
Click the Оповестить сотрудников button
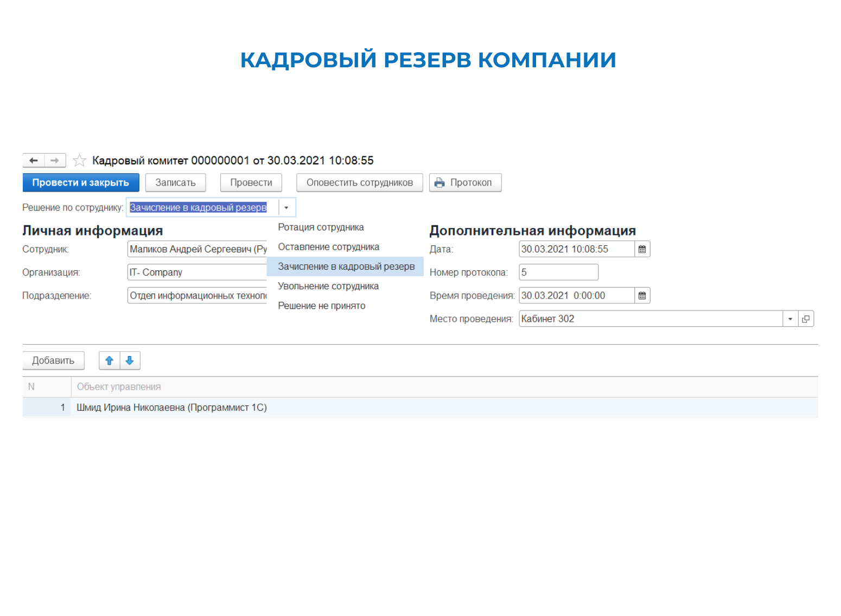click(x=360, y=183)
